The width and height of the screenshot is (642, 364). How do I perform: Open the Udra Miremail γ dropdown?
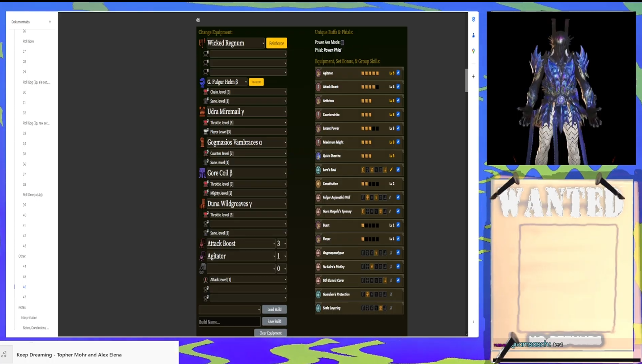pos(247,112)
